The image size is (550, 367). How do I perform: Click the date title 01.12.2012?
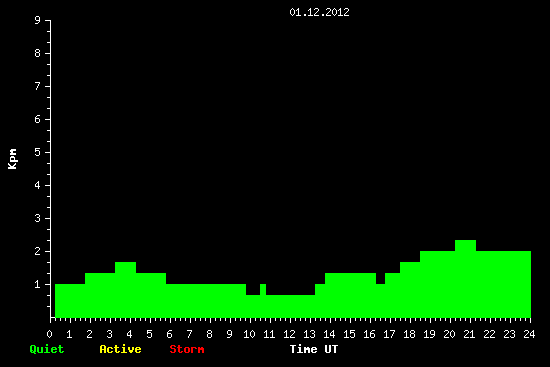[x=319, y=12]
